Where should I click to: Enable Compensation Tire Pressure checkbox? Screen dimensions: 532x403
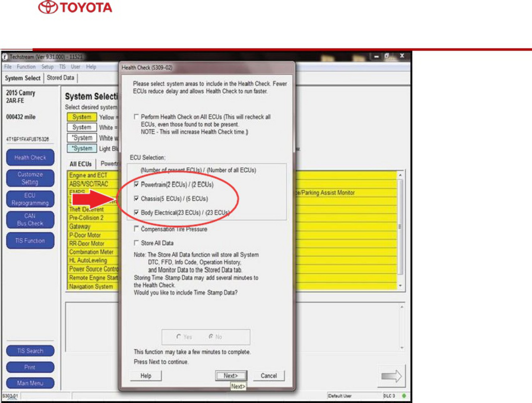click(136, 229)
